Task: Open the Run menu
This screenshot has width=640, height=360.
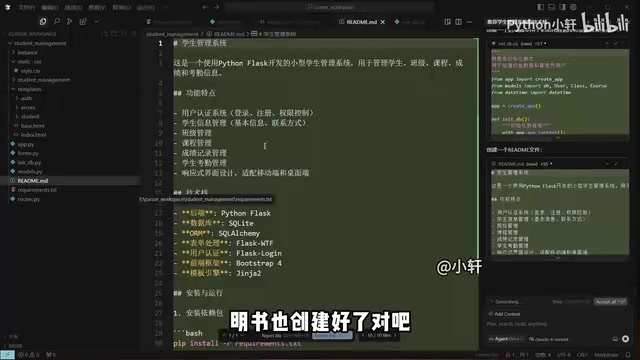Action: click(146, 7)
